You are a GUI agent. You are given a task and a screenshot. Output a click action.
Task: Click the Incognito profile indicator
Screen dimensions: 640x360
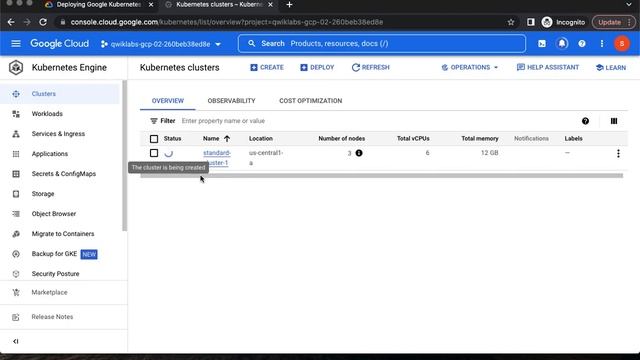(x=563, y=22)
